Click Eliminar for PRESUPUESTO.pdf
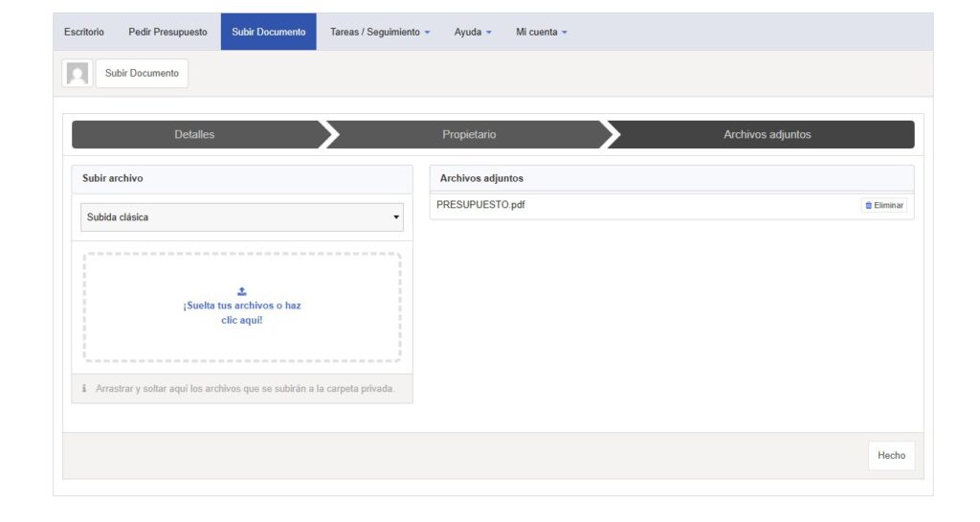This screenshot has width=980, height=522. pyautogui.click(x=883, y=205)
